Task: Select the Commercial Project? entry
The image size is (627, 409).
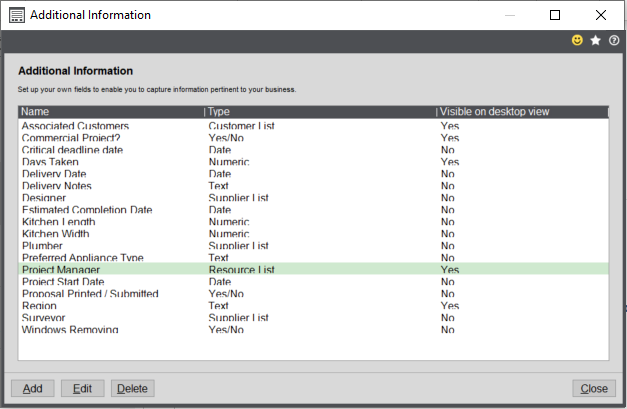Action: 70,139
